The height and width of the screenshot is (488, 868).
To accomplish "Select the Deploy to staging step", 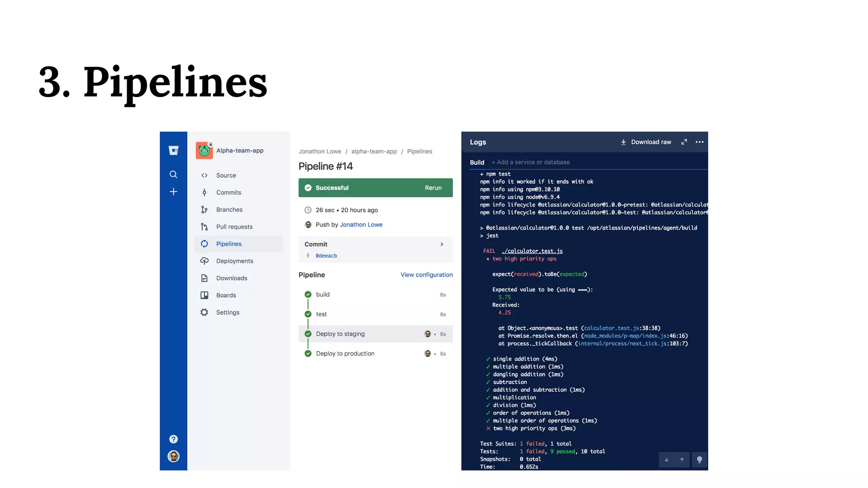I will (x=340, y=334).
